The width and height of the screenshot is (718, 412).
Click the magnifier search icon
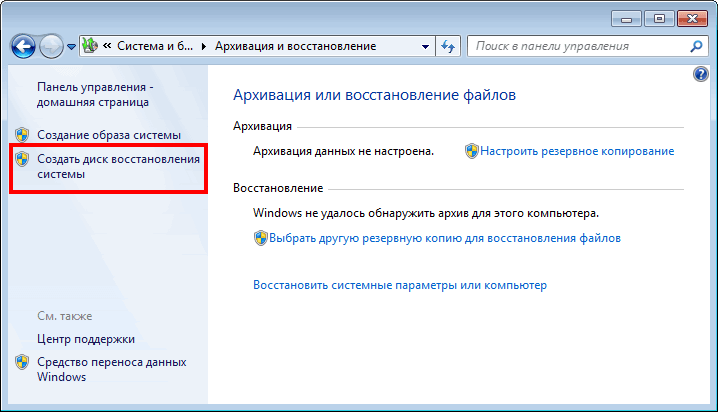tap(696, 46)
